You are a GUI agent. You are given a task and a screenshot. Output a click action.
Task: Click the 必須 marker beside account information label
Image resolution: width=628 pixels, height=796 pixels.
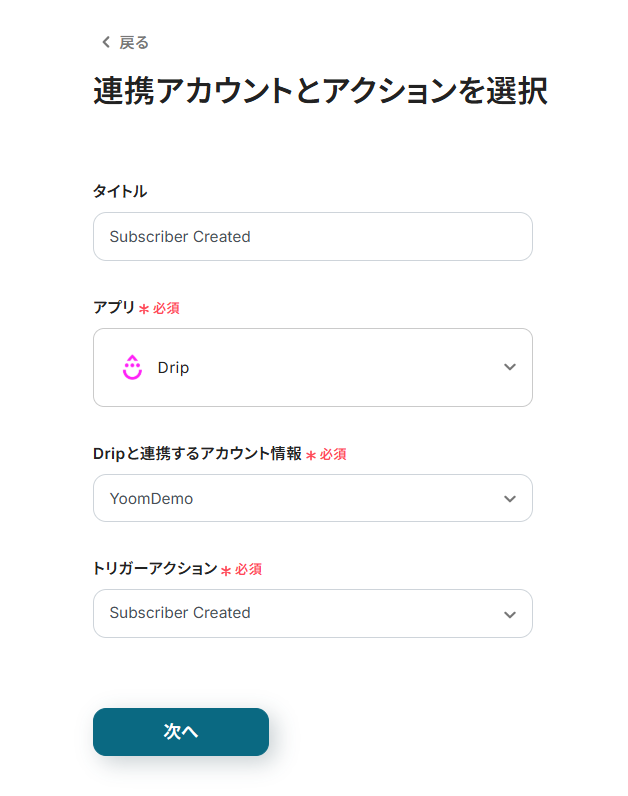pyautogui.click(x=333, y=454)
